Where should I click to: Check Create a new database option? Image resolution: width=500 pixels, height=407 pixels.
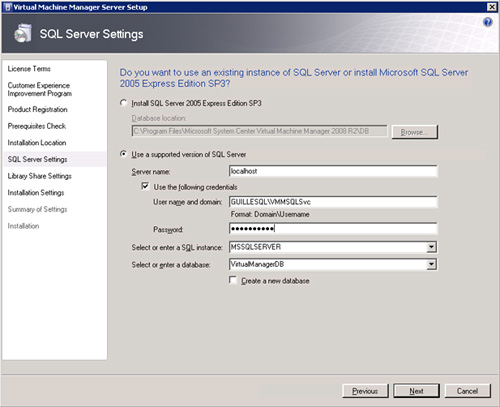pos(233,280)
